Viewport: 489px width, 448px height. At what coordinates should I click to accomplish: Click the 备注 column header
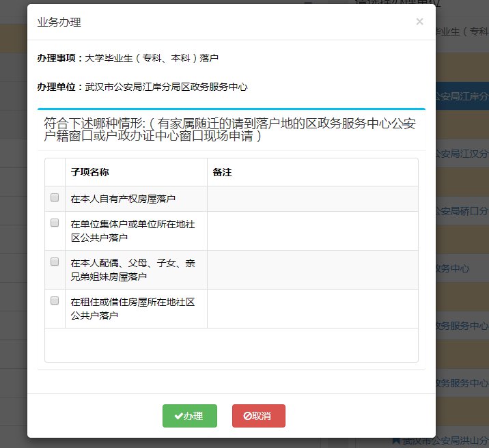point(222,172)
